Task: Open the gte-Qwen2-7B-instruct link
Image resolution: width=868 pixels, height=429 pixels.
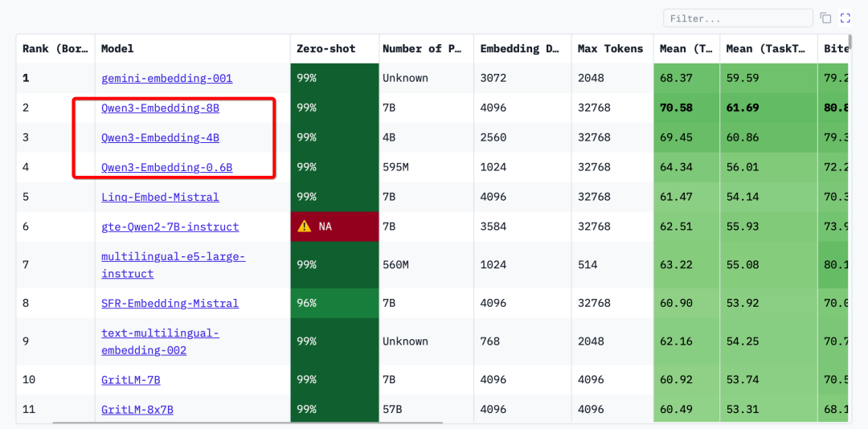Action: click(x=170, y=227)
